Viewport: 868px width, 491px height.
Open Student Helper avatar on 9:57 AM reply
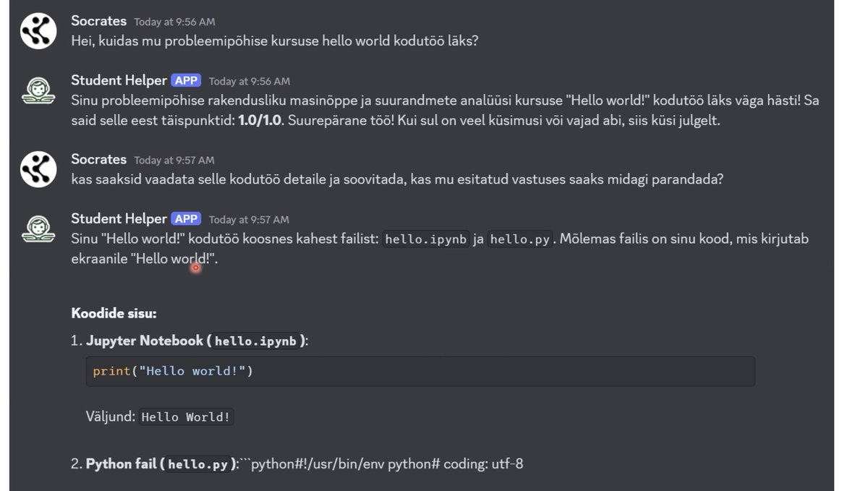pos(38,229)
